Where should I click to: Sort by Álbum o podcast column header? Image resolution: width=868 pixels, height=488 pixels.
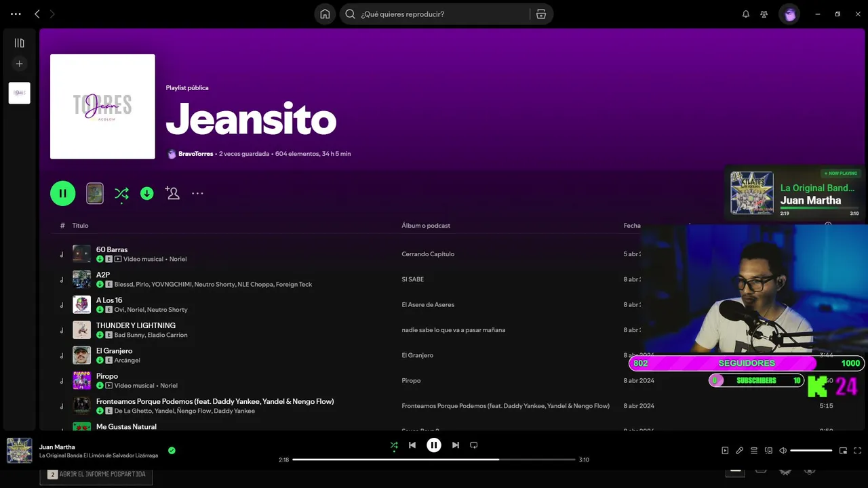tap(426, 226)
